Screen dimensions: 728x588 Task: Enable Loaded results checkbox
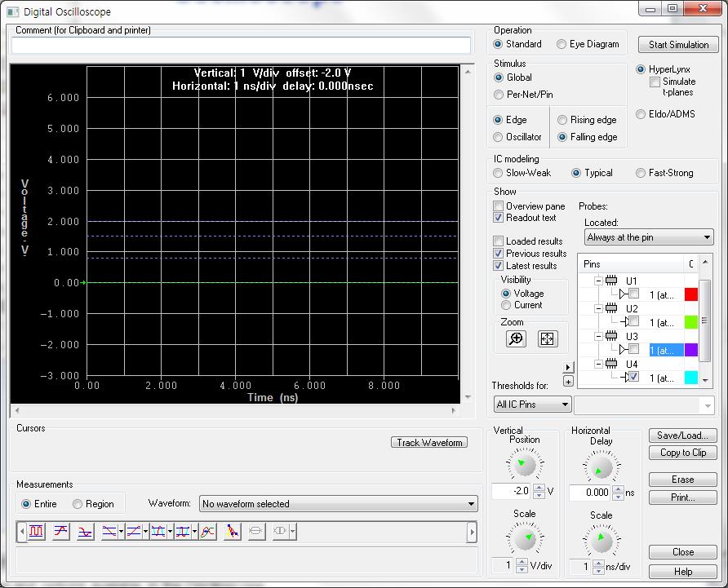click(498, 241)
